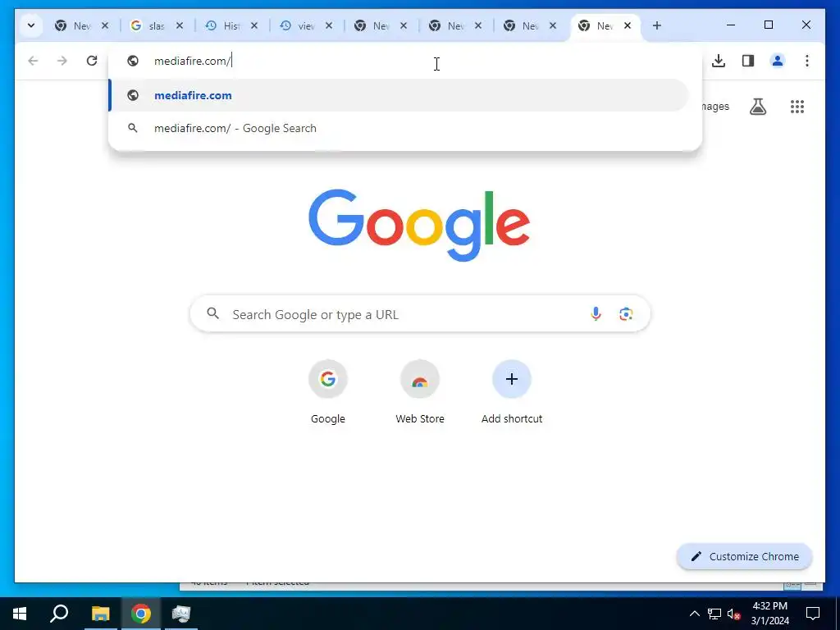Click the browser back arrow
840x630 pixels.
(x=33, y=61)
